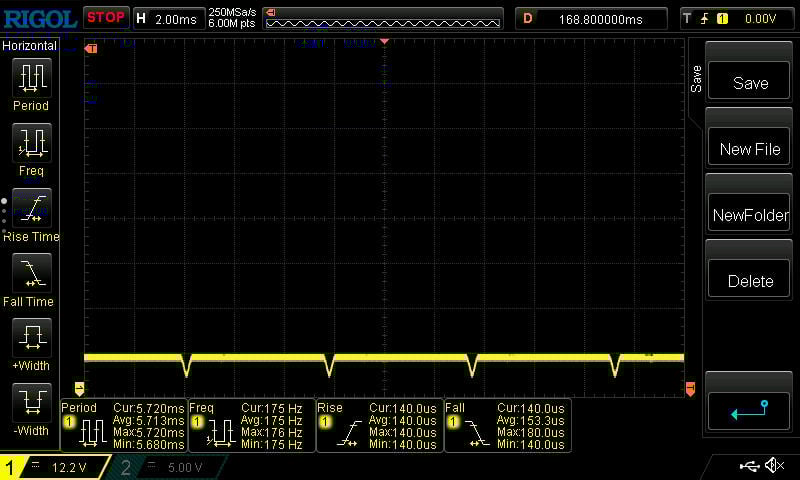800x480 pixels.
Task: Click the New File button
Action: click(x=749, y=148)
